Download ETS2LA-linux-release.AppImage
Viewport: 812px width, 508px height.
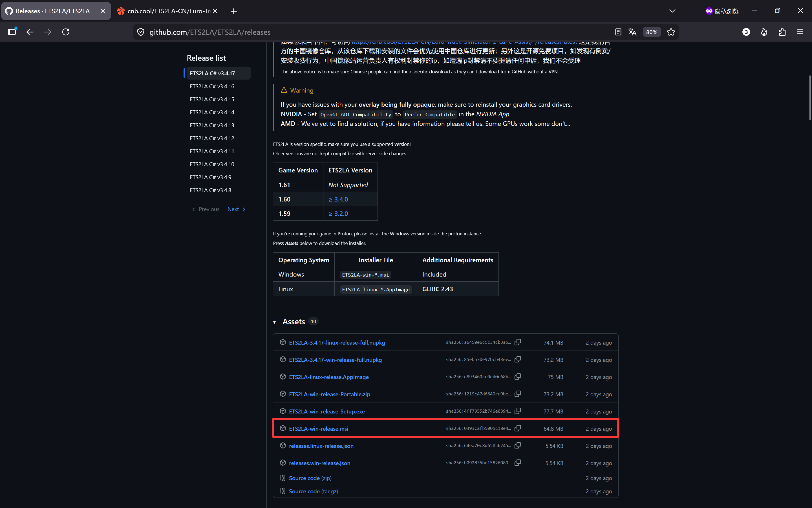pos(329,377)
